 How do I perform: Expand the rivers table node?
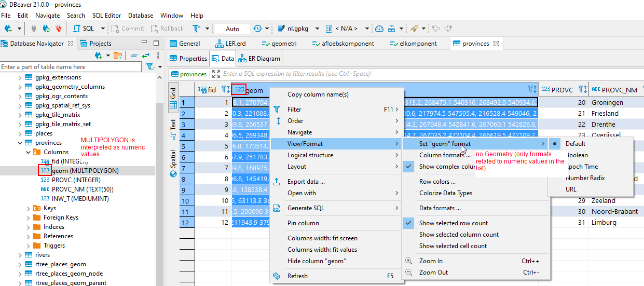click(20, 255)
